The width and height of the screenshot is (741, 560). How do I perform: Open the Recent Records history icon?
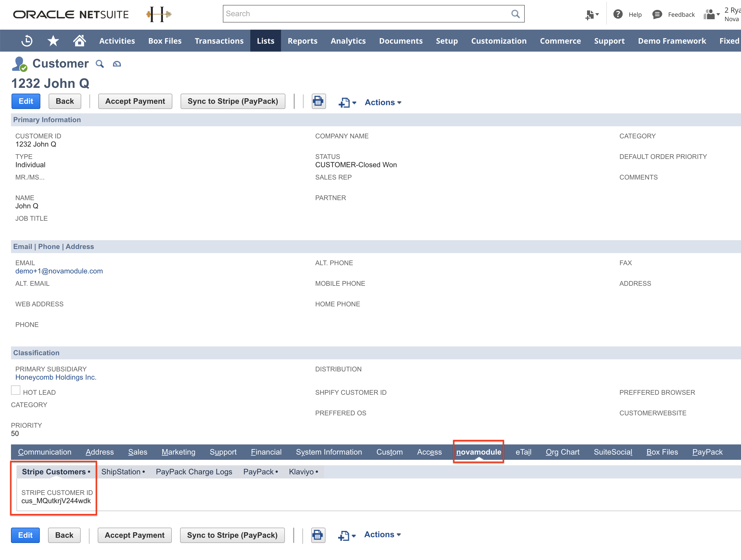pyautogui.click(x=27, y=41)
